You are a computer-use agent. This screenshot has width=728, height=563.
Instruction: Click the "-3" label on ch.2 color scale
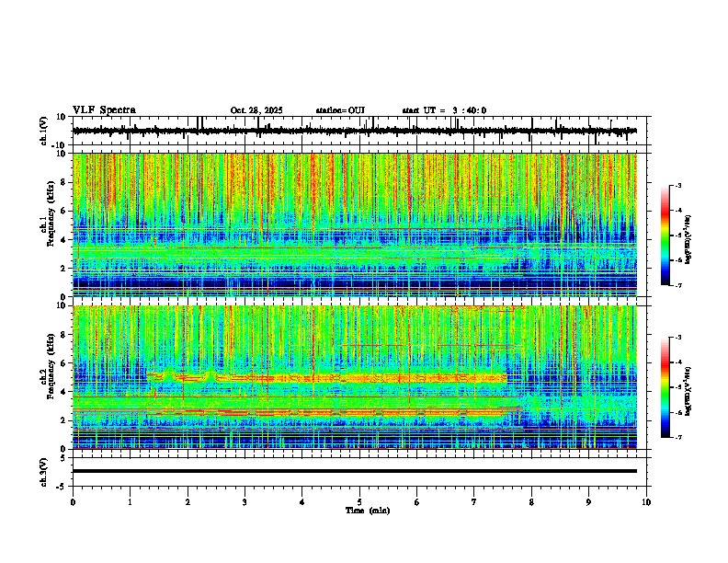click(x=677, y=338)
